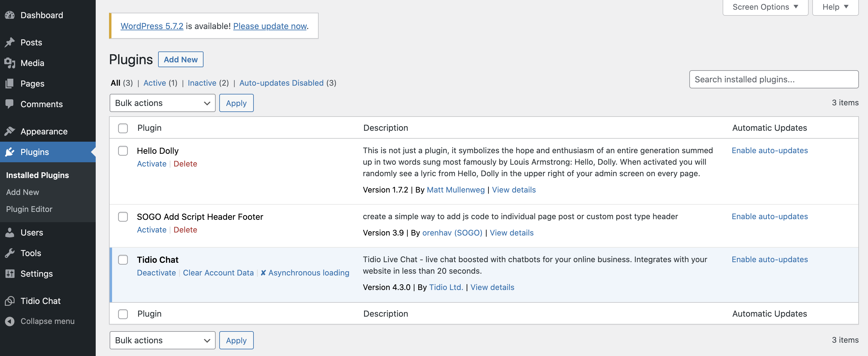Image resolution: width=868 pixels, height=356 pixels.
Task: Click the Media library icon
Action: tap(10, 63)
